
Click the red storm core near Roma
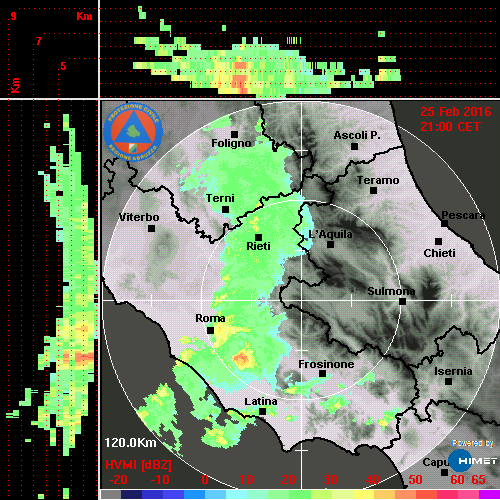[x=241, y=359]
